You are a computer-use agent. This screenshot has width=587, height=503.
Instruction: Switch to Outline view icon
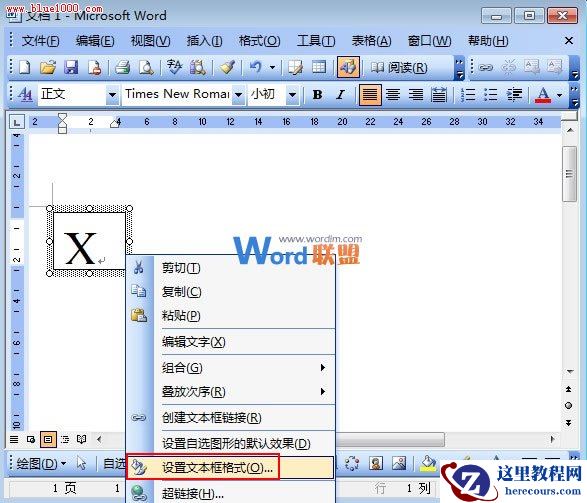coord(65,439)
